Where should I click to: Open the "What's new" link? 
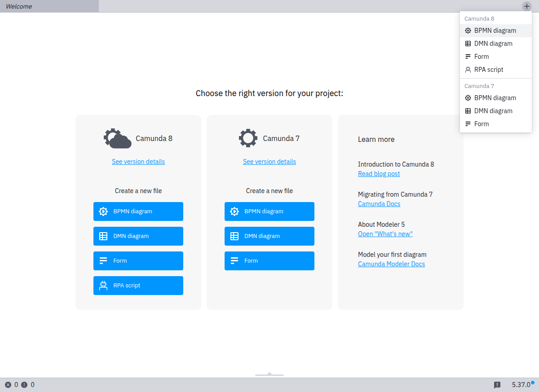tap(385, 234)
